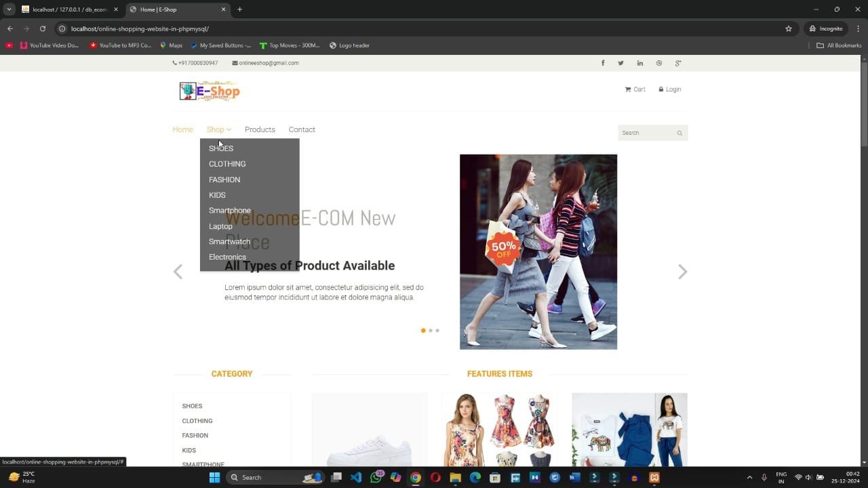Select the second carousel indicator dot
868x488 pixels.
[x=431, y=331]
